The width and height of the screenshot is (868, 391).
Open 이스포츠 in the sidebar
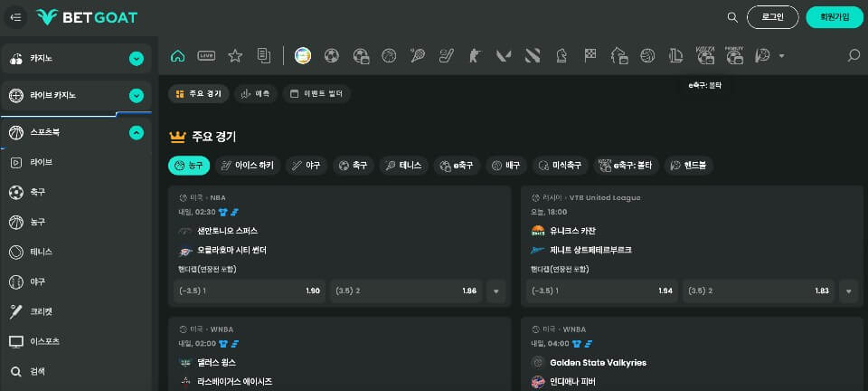76,342
